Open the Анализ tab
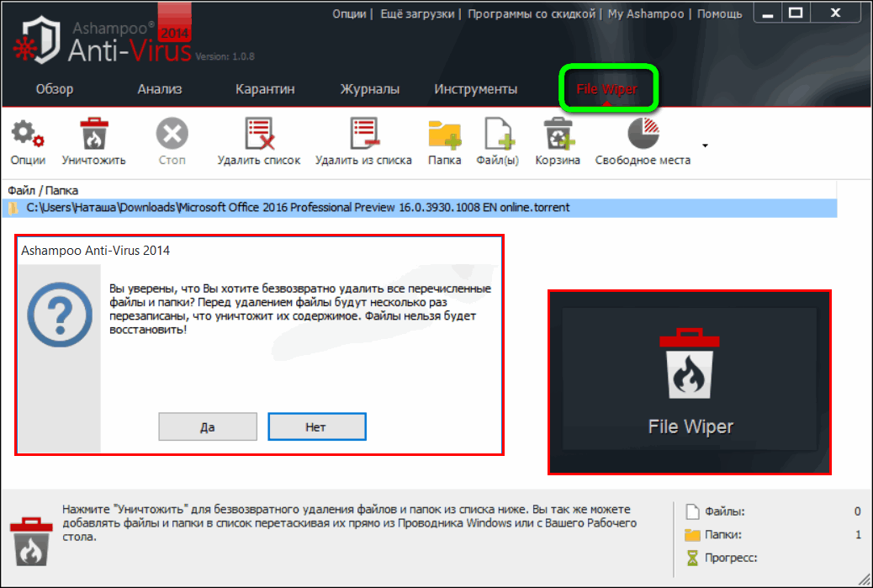This screenshot has width=873, height=588. [x=160, y=89]
